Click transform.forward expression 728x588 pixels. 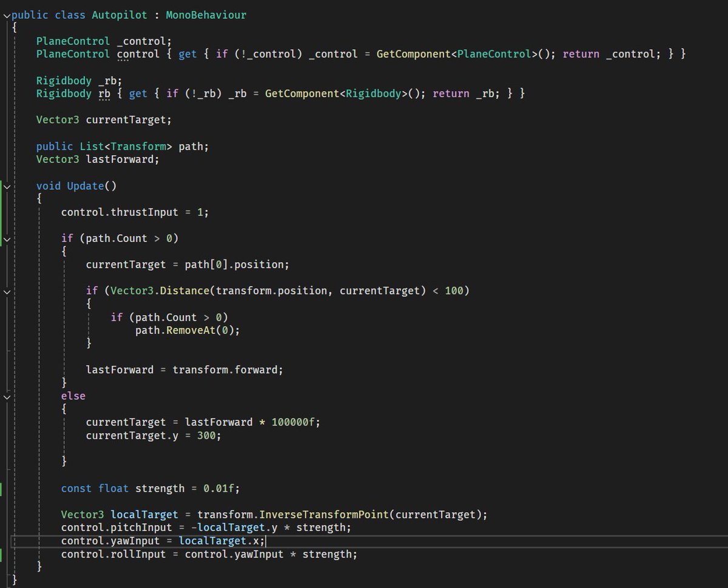click(x=225, y=370)
